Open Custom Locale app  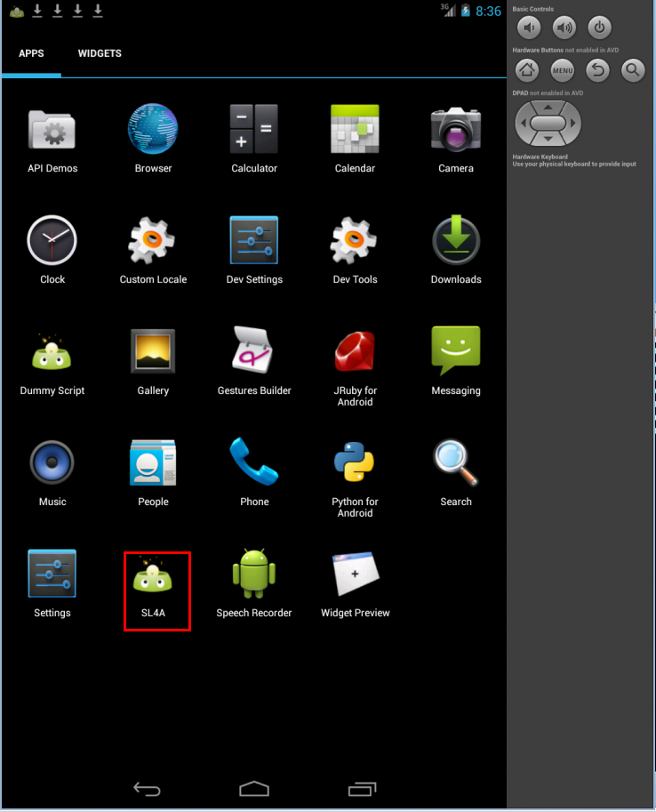click(x=153, y=251)
